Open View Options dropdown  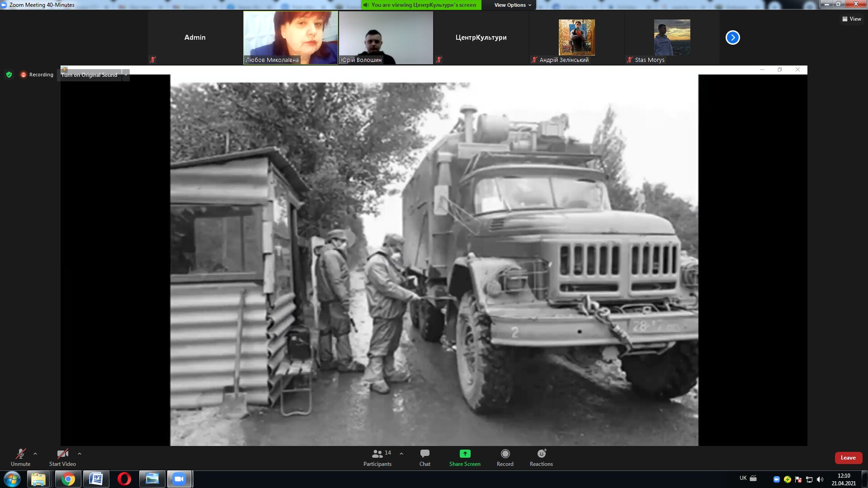(513, 5)
